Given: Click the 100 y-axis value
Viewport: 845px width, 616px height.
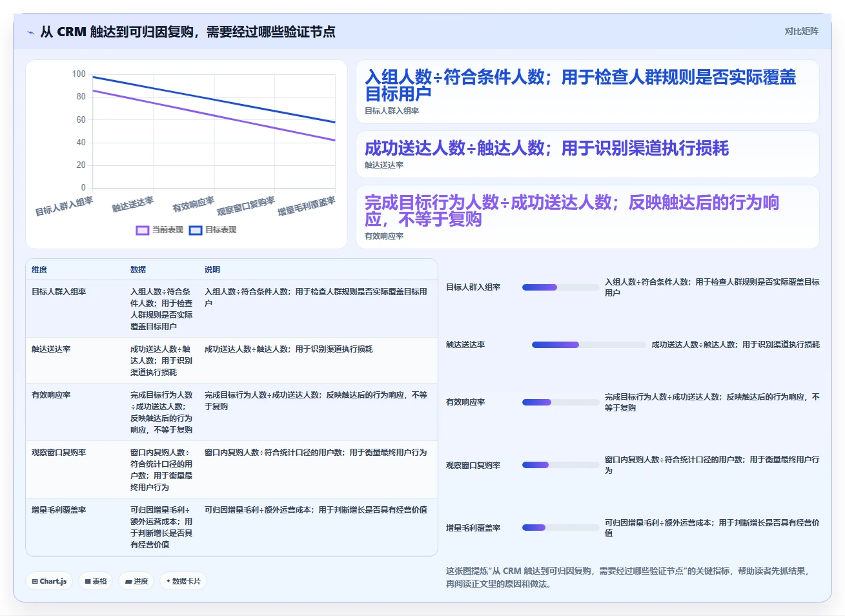Looking at the screenshot, I should (x=79, y=74).
